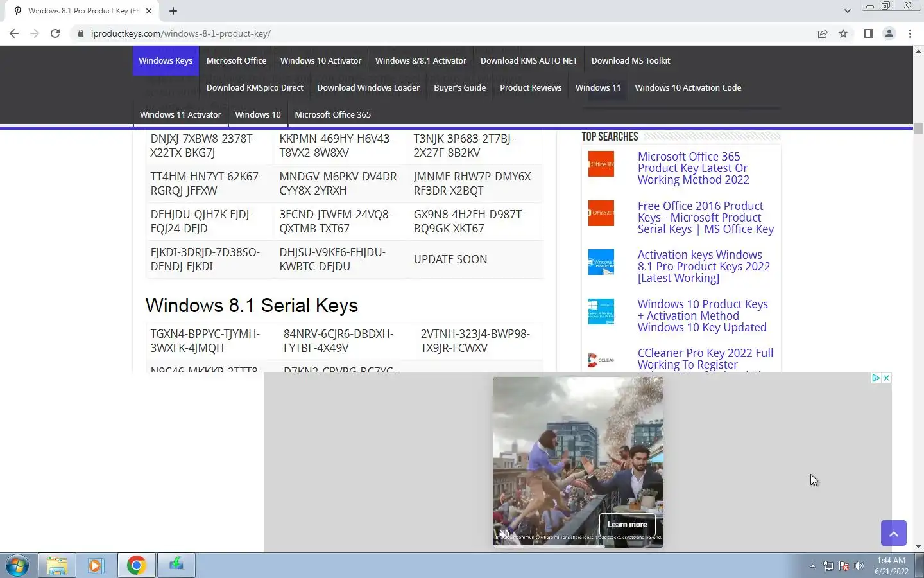Open the Chrome three-dot menu
Viewport: 924px width, 578px height.
pos(910,33)
